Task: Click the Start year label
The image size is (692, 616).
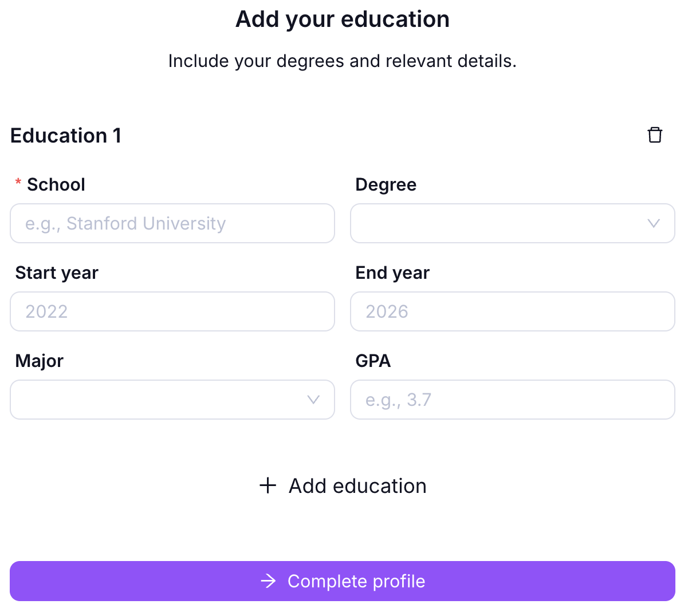Action: coord(57,273)
